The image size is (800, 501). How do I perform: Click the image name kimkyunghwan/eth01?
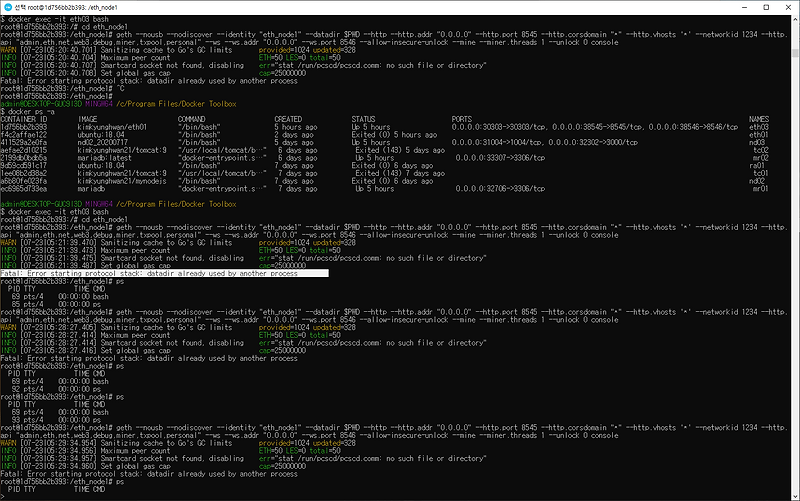[x=112, y=127]
